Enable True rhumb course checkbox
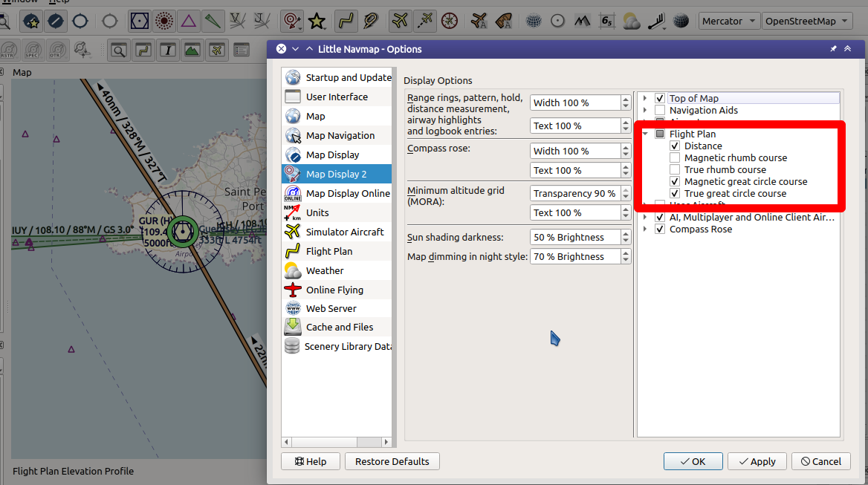This screenshot has width=868, height=485. [x=675, y=170]
